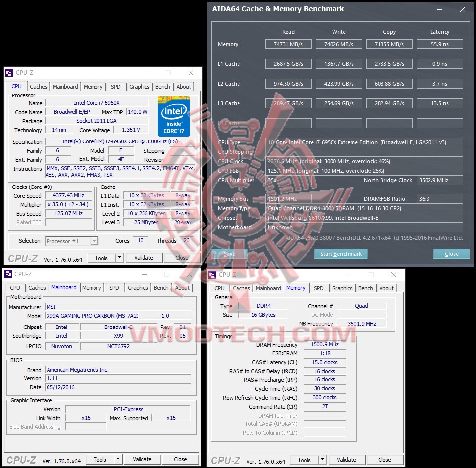Click Core Voltage value 1.361 V
The height and width of the screenshot is (468, 476).
coord(131,130)
